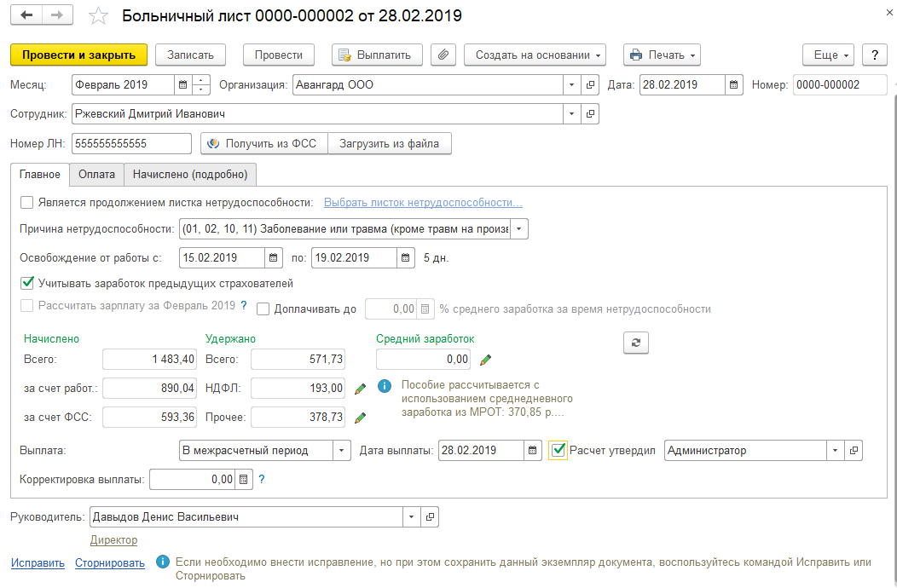
Task: Check Является продолжением листка нетрудоспособности
Action: pyautogui.click(x=27, y=203)
